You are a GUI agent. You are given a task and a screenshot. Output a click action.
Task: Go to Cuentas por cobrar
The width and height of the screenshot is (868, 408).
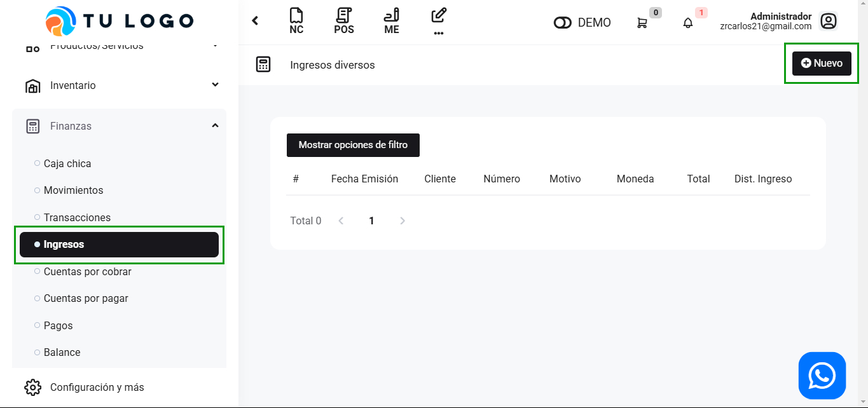point(87,271)
